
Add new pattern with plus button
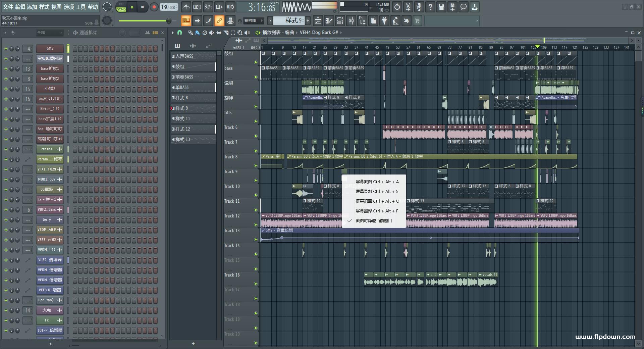tap(308, 21)
